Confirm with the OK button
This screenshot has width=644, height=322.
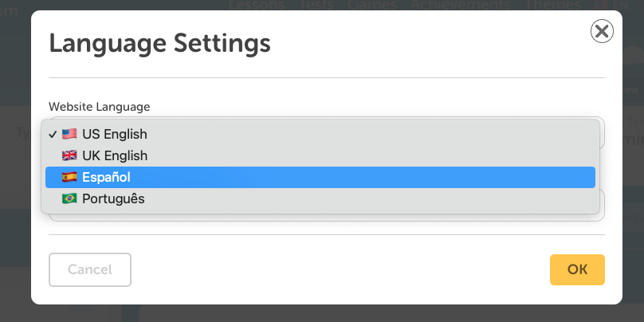577,269
